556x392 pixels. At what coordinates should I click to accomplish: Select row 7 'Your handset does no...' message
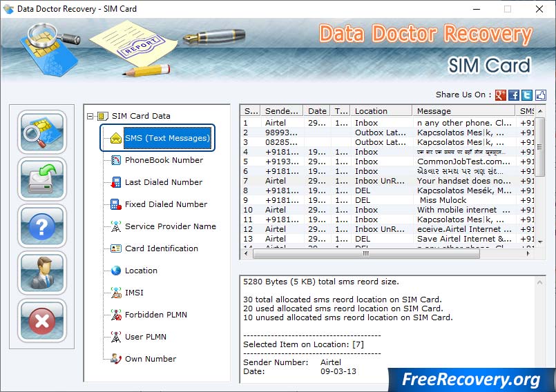tap(464, 181)
